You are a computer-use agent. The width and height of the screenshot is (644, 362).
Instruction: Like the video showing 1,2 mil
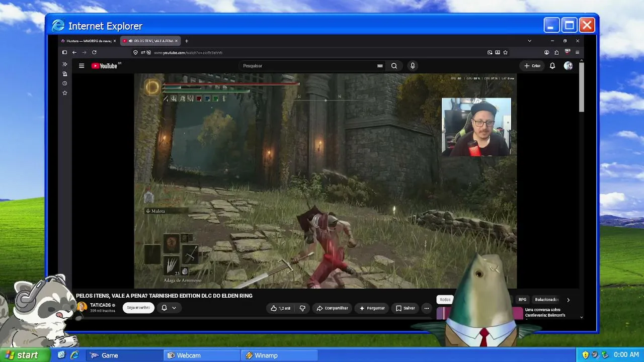[281, 308]
